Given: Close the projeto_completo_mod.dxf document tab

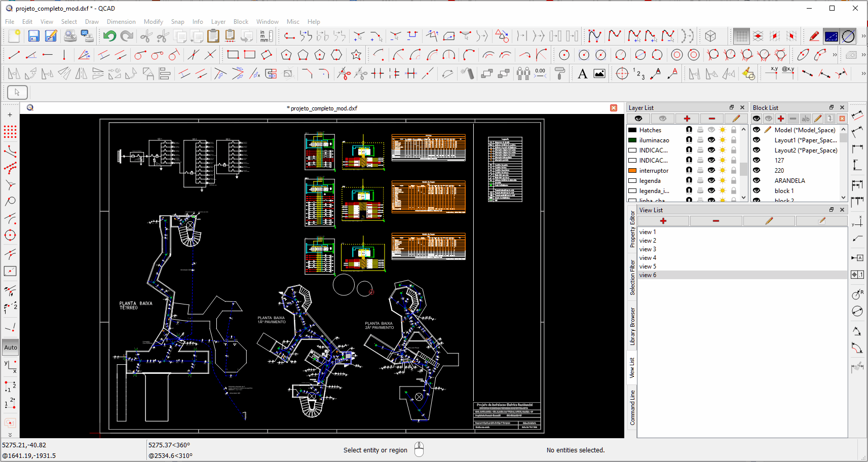Looking at the screenshot, I should 614,108.
